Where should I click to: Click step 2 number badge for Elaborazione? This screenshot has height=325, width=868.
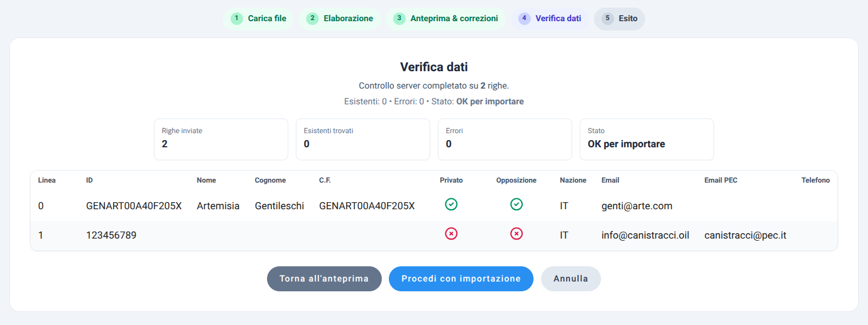pyautogui.click(x=312, y=18)
